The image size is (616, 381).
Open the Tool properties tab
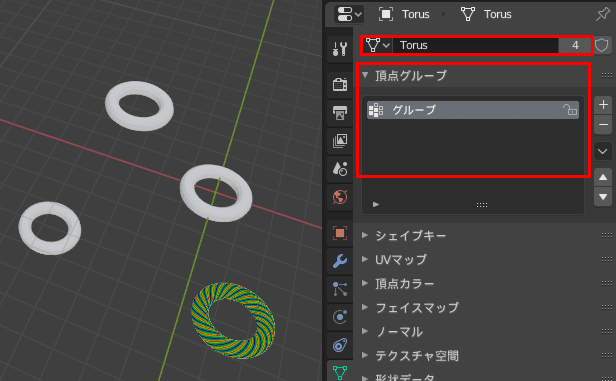(x=340, y=49)
